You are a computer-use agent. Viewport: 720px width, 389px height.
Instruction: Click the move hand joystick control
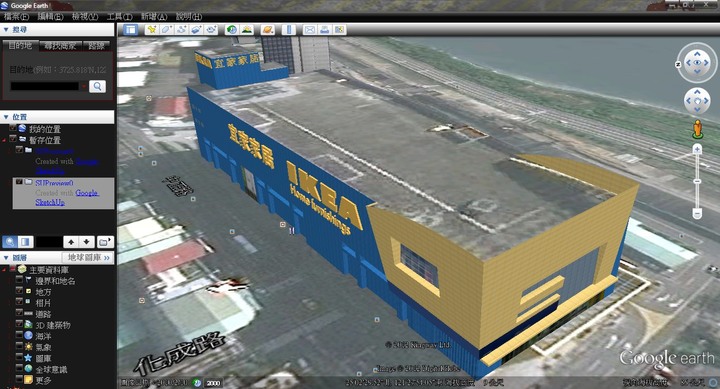pos(697,101)
